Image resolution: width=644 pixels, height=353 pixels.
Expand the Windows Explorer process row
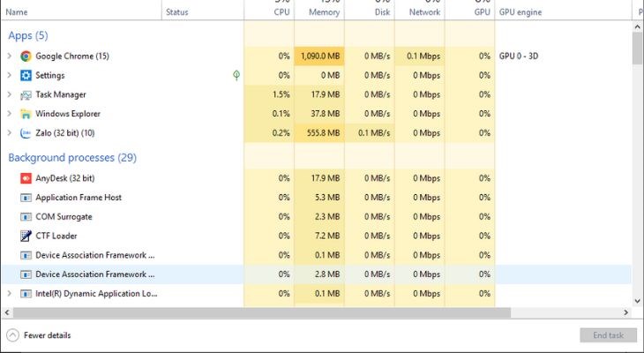point(10,114)
